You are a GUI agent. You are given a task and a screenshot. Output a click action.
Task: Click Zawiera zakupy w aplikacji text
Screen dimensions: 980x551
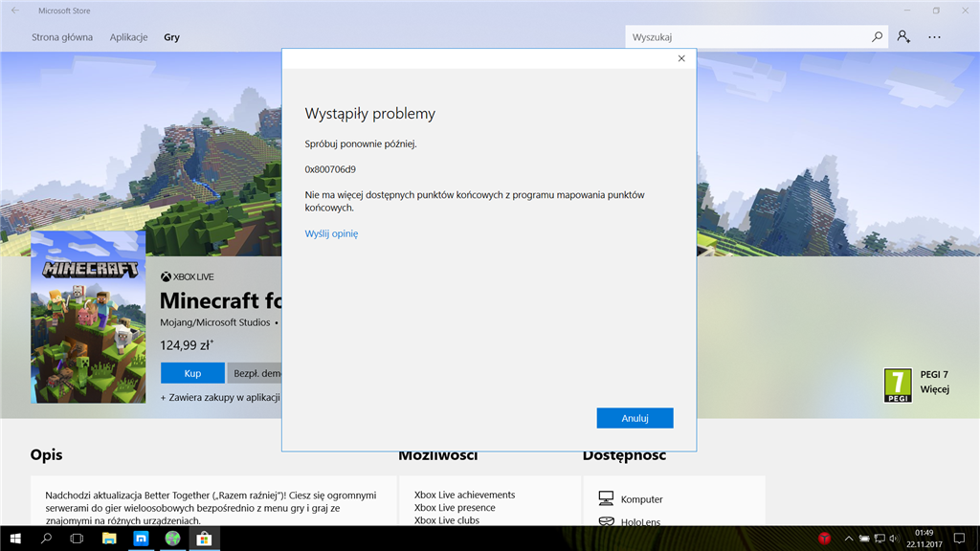[220, 397]
